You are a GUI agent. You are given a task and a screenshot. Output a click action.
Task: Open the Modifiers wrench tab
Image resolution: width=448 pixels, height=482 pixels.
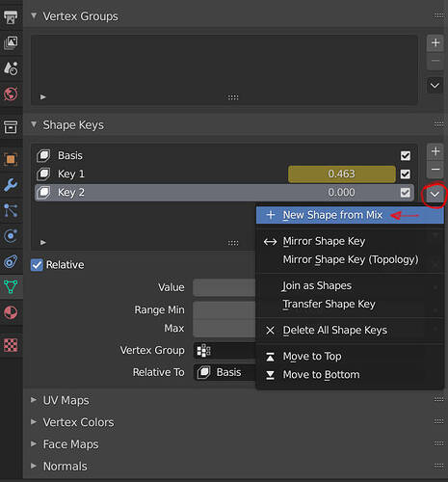[11, 185]
